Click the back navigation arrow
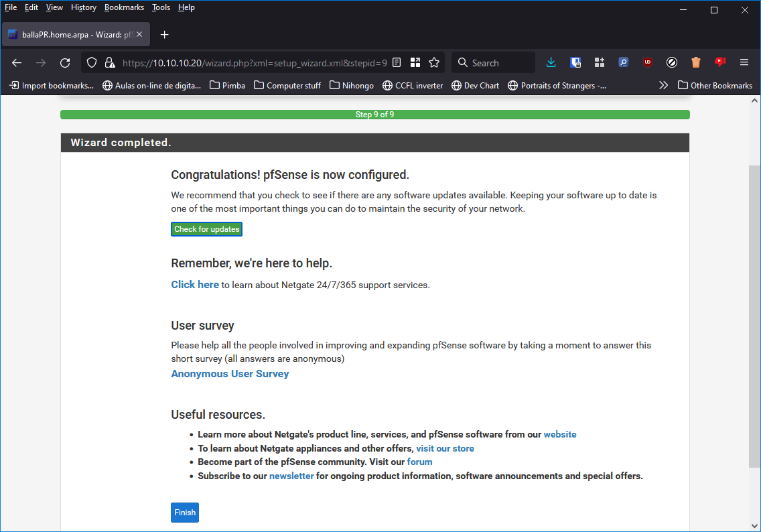The image size is (761, 532). click(17, 63)
